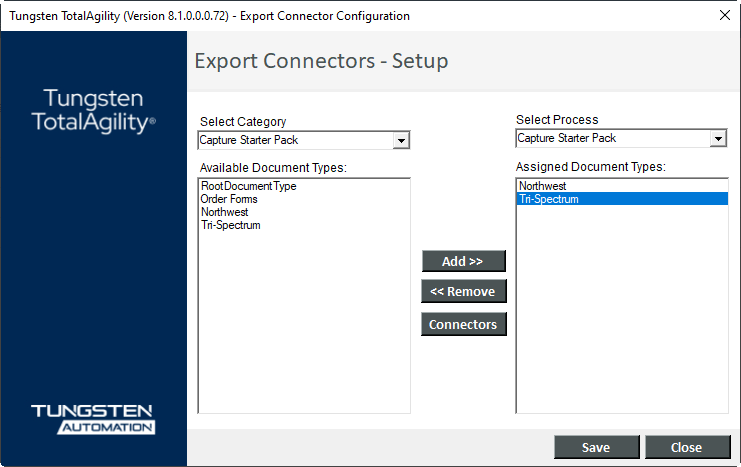This screenshot has height=467, width=741.
Task: Save the export connector setup
Action: click(x=596, y=447)
